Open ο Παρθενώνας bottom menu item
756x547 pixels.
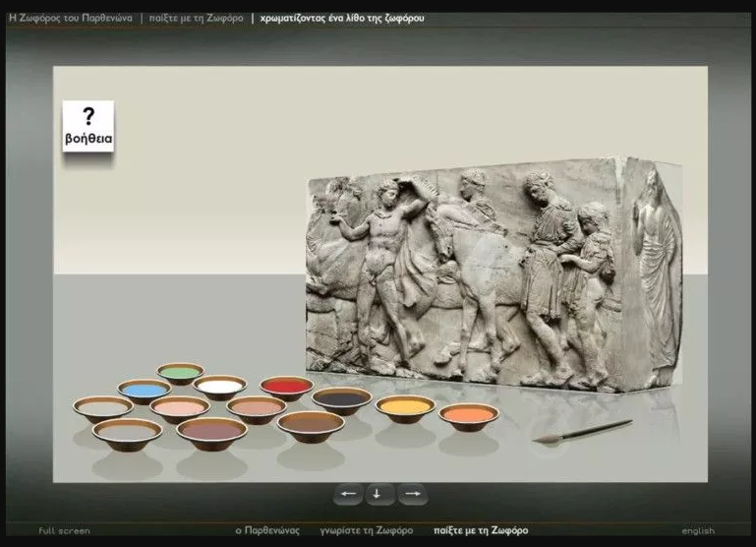(x=267, y=530)
